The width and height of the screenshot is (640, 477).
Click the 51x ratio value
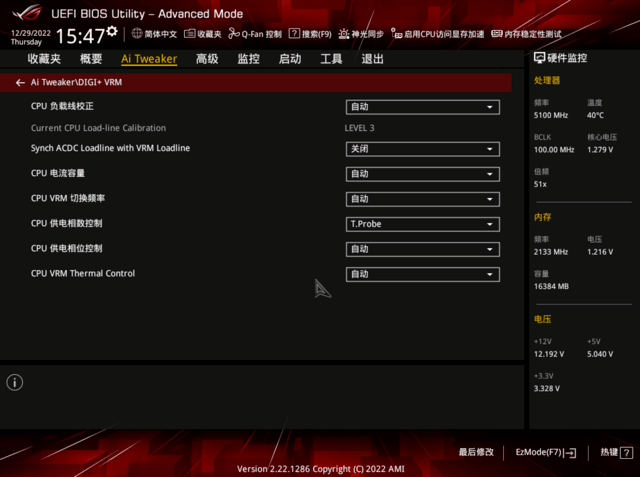(x=540, y=184)
